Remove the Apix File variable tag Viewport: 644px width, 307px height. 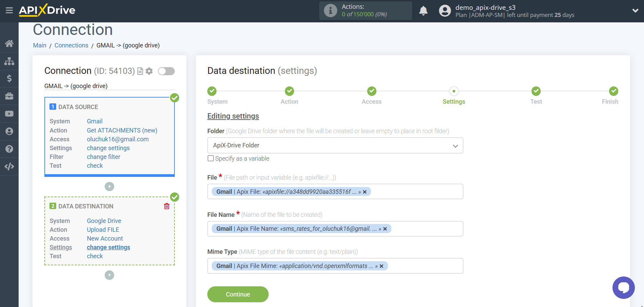pos(365,192)
